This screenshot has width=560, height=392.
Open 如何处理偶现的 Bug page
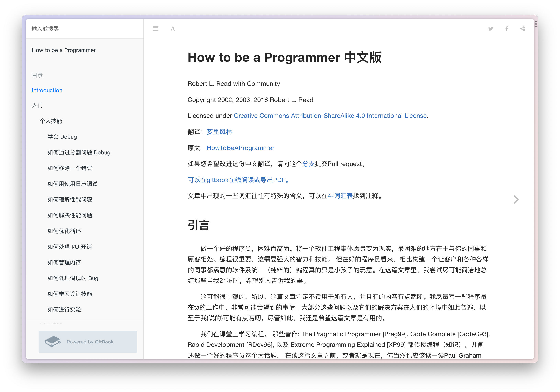[73, 278]
